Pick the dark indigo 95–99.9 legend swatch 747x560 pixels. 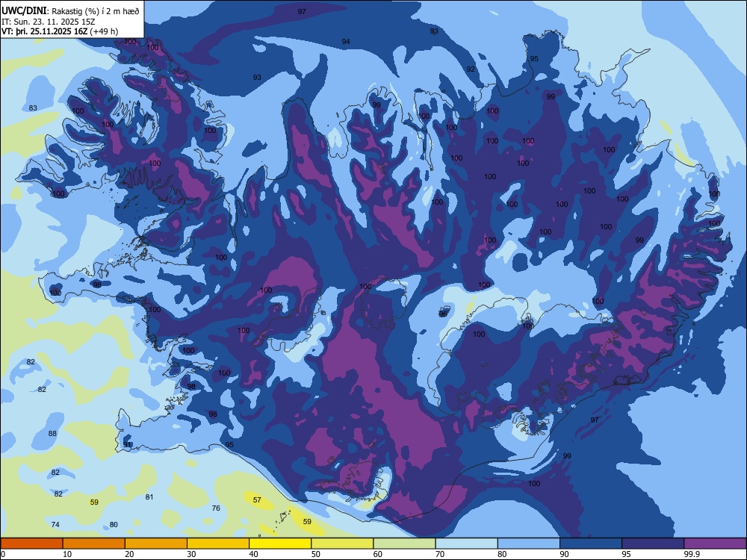[x=653, y=544]
